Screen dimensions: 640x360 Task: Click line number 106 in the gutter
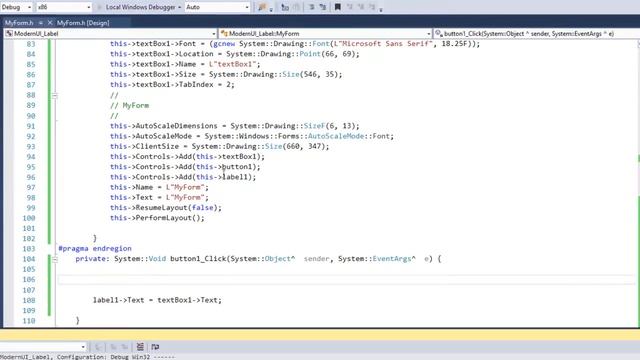click(29, 280)
